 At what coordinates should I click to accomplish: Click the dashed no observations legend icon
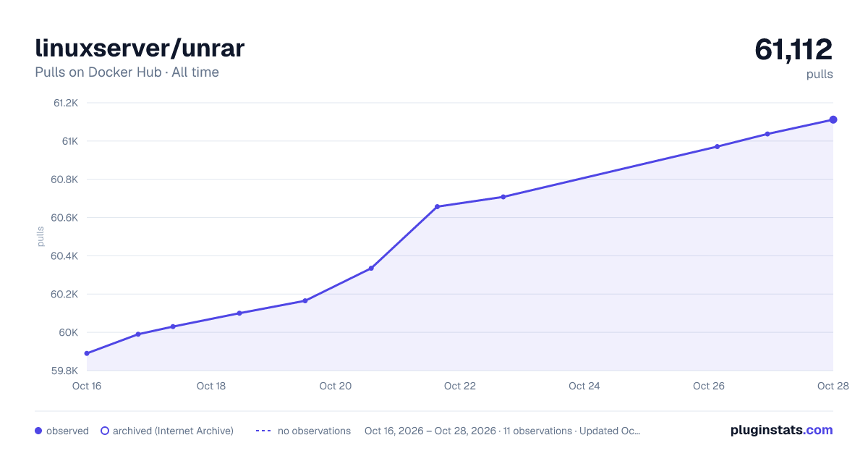[x=263, y=431]
